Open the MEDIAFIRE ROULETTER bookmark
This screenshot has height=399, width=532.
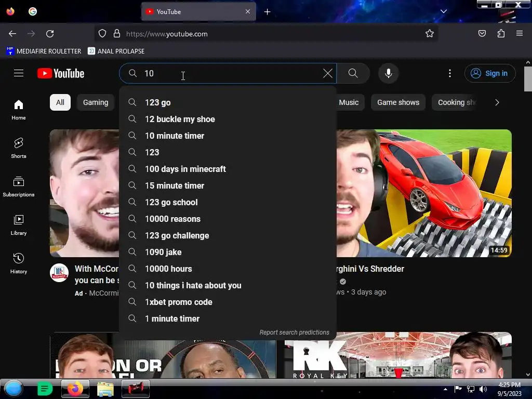click(x=44, y=51)
